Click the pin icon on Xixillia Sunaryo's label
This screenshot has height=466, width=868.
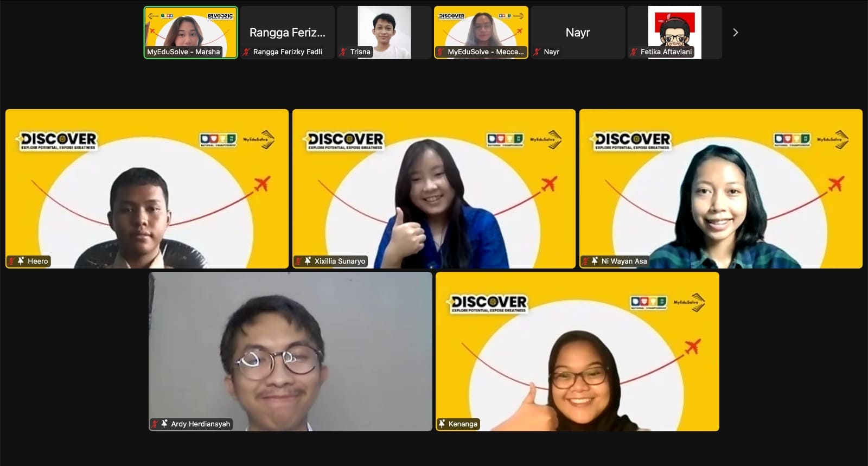coord(308,261)
